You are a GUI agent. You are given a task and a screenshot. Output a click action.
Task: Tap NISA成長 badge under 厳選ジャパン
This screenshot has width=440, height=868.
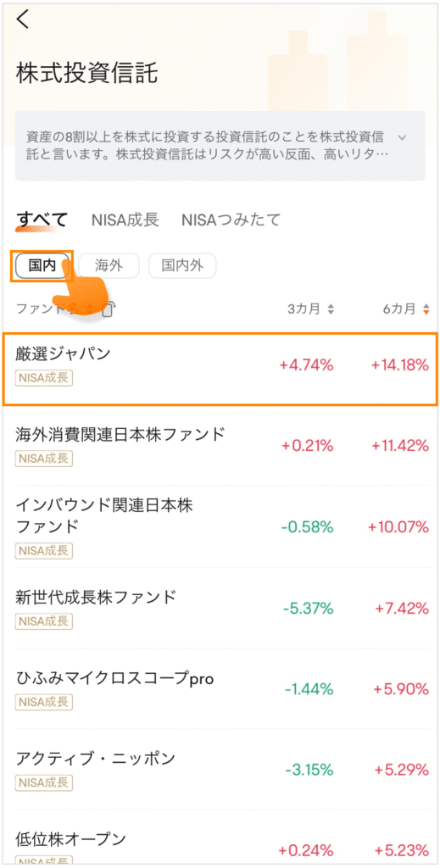point(44,378)
